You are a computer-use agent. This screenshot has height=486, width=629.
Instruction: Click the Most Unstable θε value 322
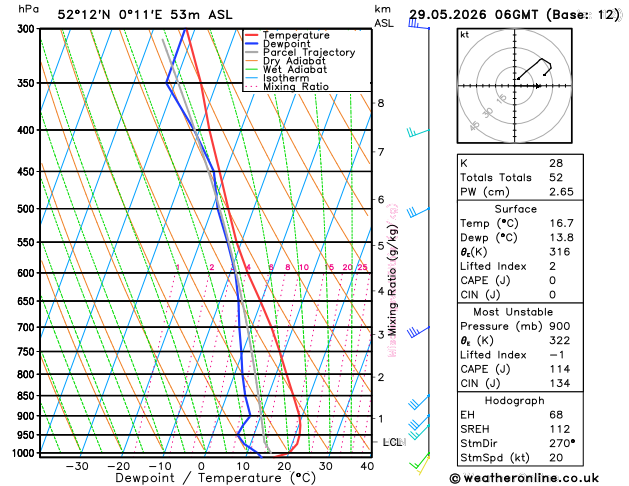(560, 340)
